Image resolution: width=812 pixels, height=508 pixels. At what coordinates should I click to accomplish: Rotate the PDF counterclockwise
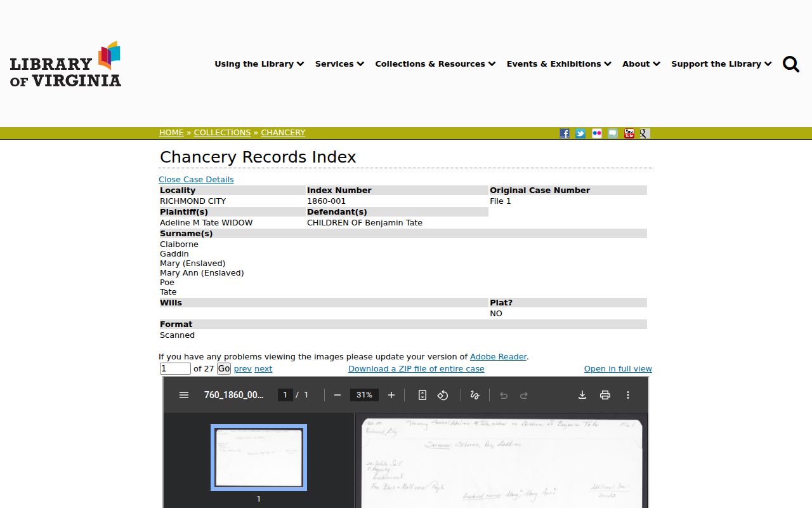click(x=443, y=395)
